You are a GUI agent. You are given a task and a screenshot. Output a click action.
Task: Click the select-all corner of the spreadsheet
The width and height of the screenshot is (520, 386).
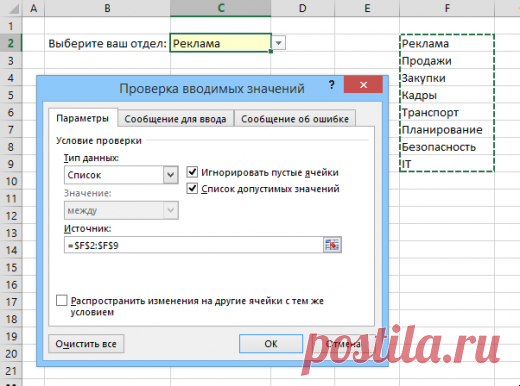pos(11,8)
